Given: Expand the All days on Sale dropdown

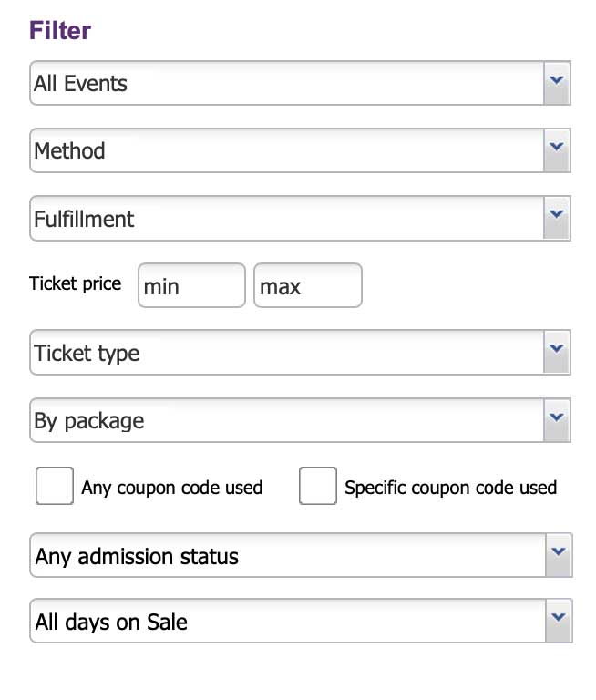Looking at the screenshot, I should pos(301,621).
